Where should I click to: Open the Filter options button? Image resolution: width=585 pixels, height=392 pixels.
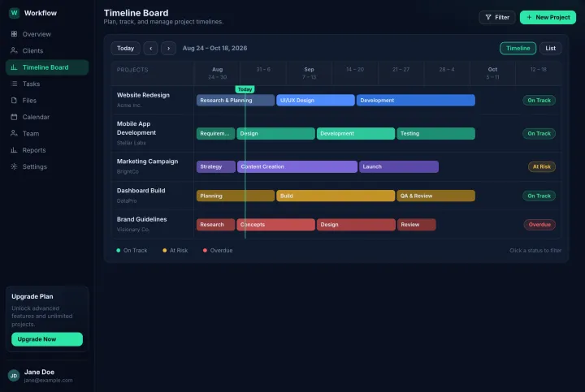pos(497,17)
